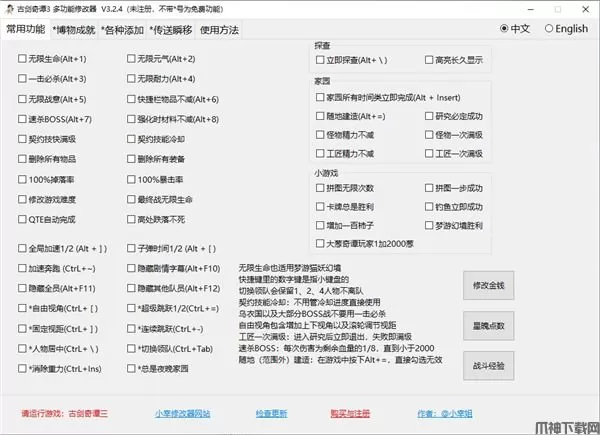Click the 修改金钱 button
This screenshot has height=435, width=600.
pos(488,285)
